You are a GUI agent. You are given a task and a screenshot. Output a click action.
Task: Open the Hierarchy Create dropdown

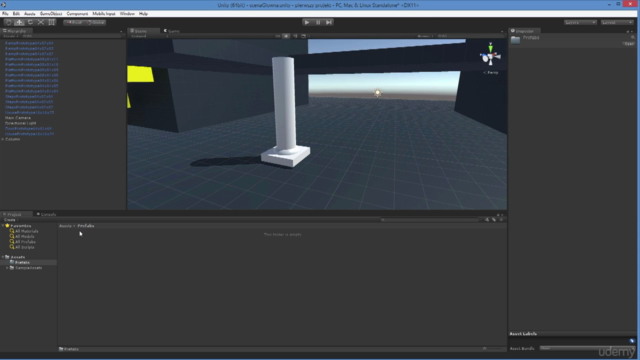[11, 36]
